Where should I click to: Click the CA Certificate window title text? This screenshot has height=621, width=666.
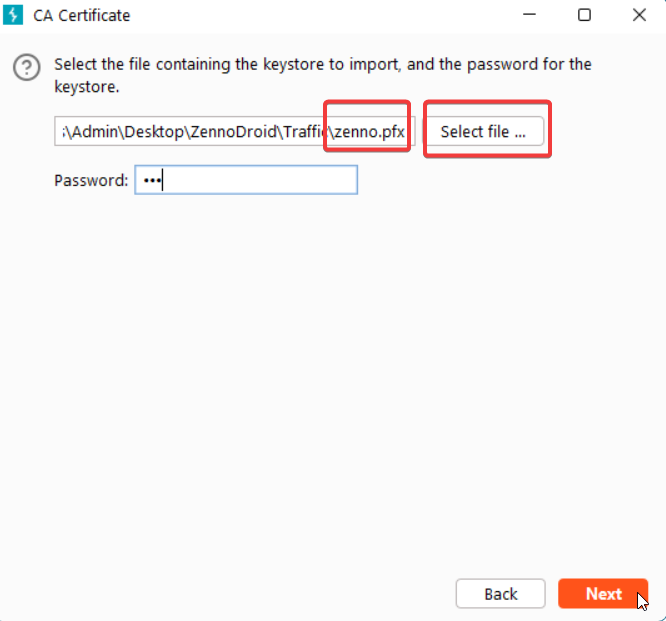pyautogui.click(x=82, y=15)
